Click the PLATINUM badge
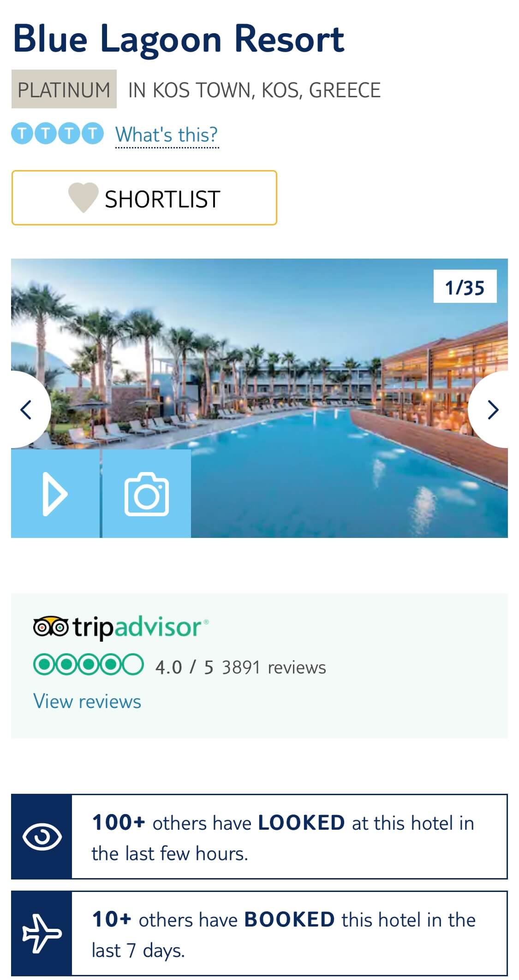Viewport: 519px width, 980px height. coord(64,89)
